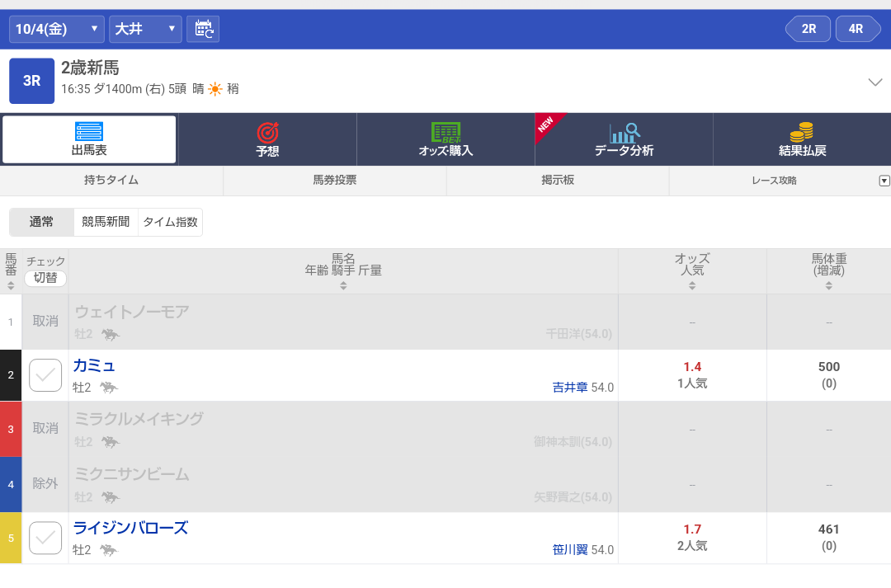Image resolution: width=891 pixels, height=588 pixels.
Task: Expand the race details chevron
Action: coord(875,82)
